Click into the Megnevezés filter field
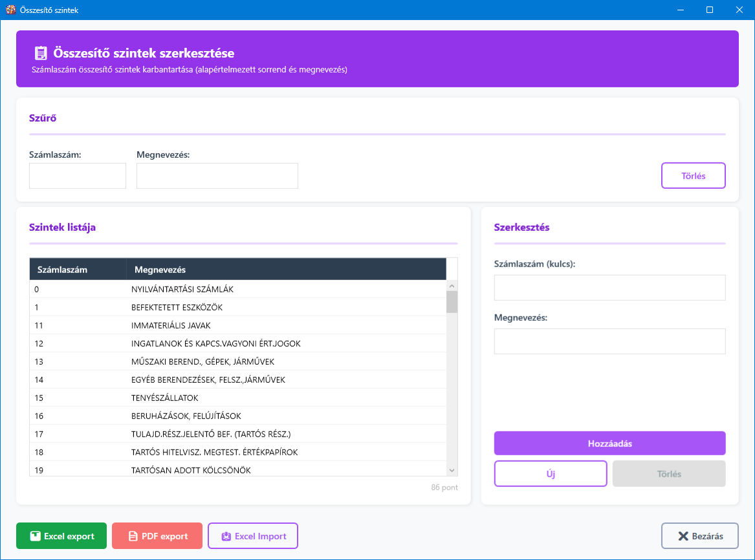This screenshot has width=755, height=560. tap(217, 176)
